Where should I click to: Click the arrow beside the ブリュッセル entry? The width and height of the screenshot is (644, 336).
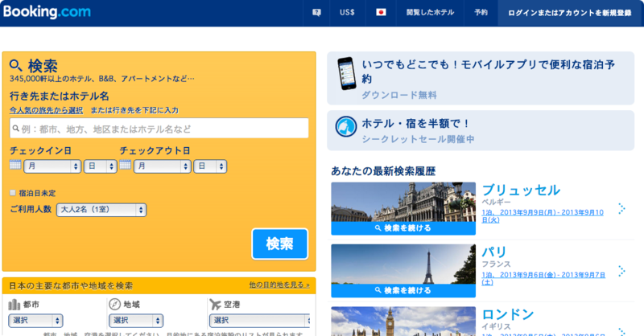(x=621, y=208)
